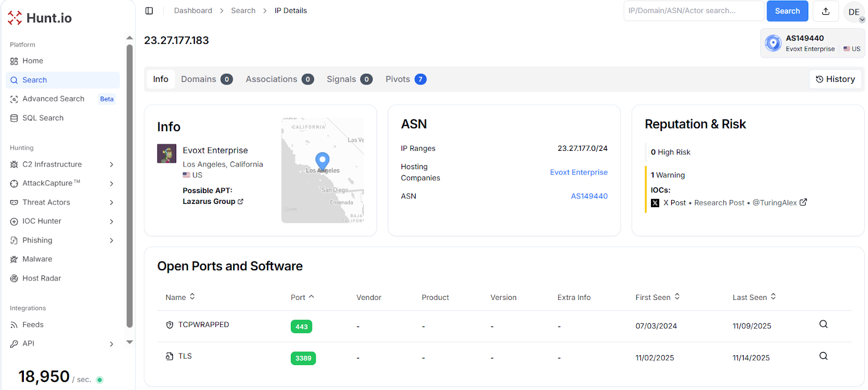Screen dimensions: 868x390
Task: Click the IP/Domain/ASN/Actor search field
Action: point(693,11)
